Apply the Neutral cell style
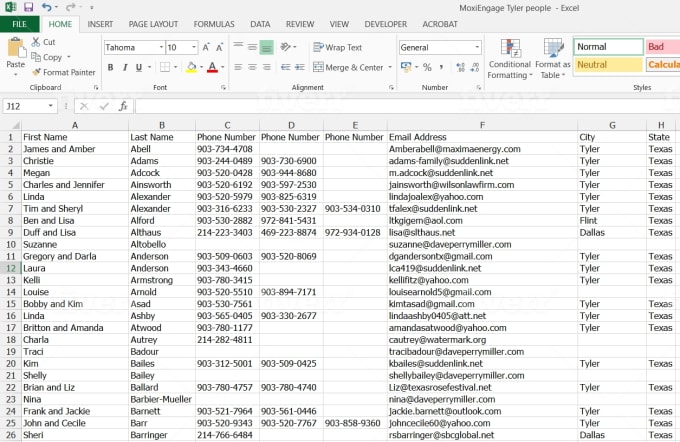 click(x=606, y=65)
